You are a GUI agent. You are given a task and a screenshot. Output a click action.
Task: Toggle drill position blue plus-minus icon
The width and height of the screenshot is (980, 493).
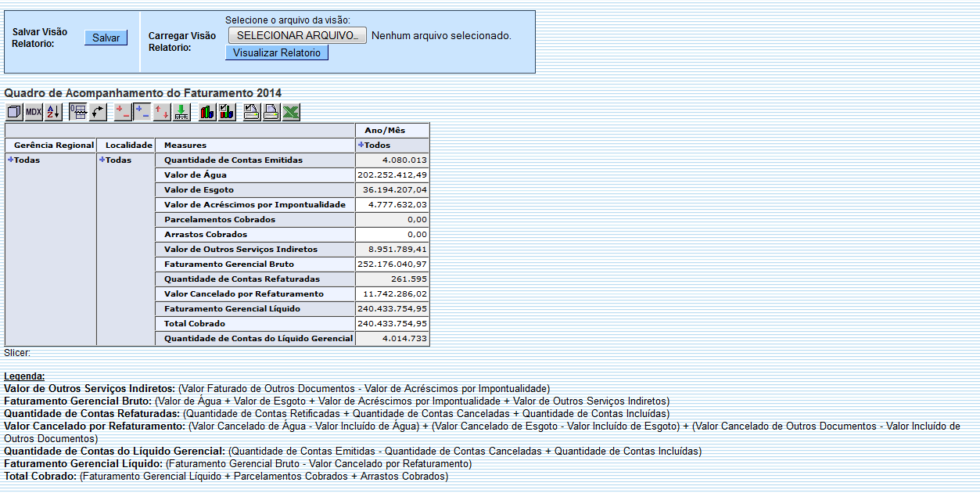[x=141, y=112]
